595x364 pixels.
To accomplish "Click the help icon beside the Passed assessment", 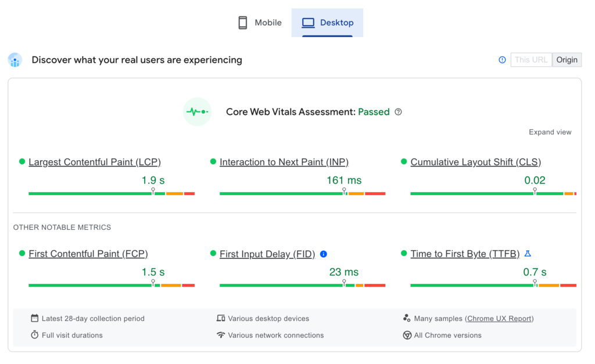I will tap(398, 112).
